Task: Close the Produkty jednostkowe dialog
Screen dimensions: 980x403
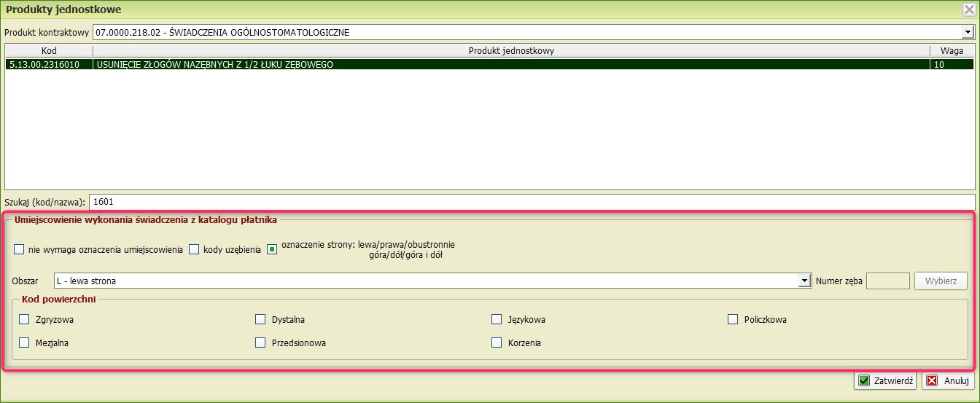Action: (x=968, y=9)
